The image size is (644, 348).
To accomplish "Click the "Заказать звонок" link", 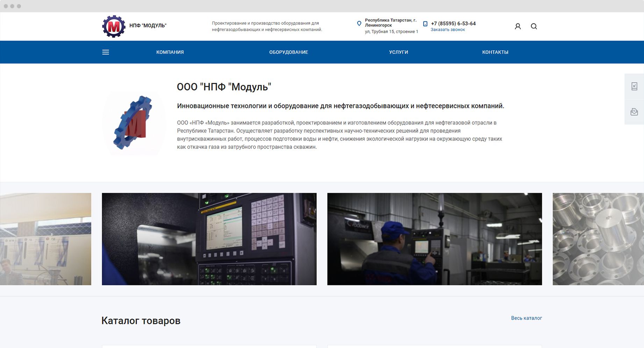I will (x=448, y=30).
